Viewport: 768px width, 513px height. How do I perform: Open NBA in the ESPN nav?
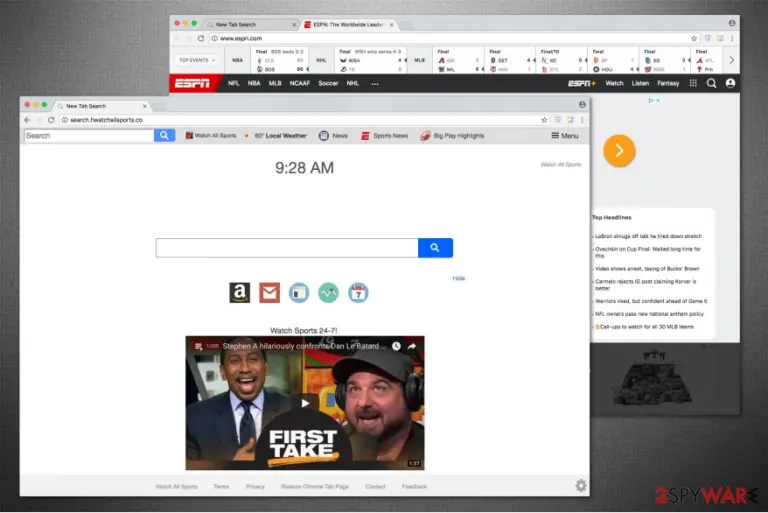[254, 83]
